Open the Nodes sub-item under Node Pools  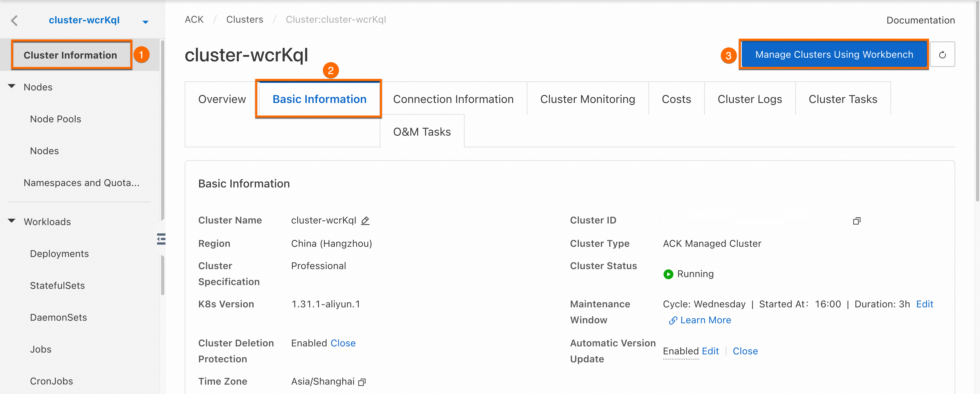[44, 151]
